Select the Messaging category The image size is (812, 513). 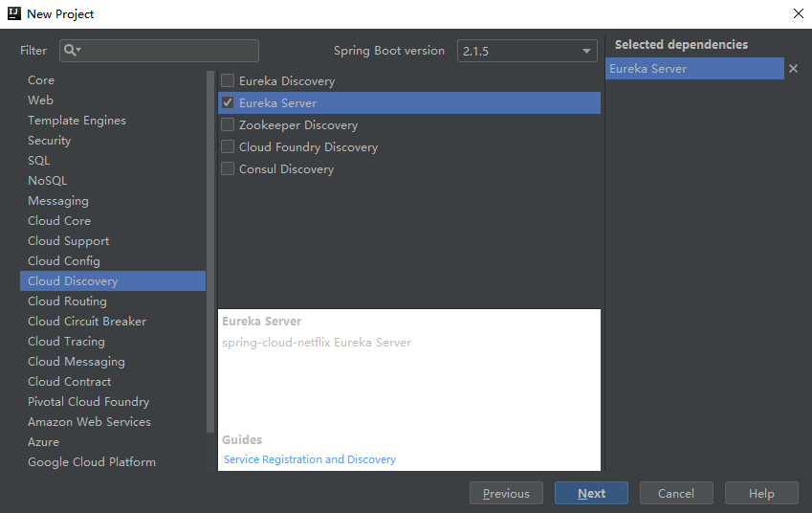(x=113, y=201)
